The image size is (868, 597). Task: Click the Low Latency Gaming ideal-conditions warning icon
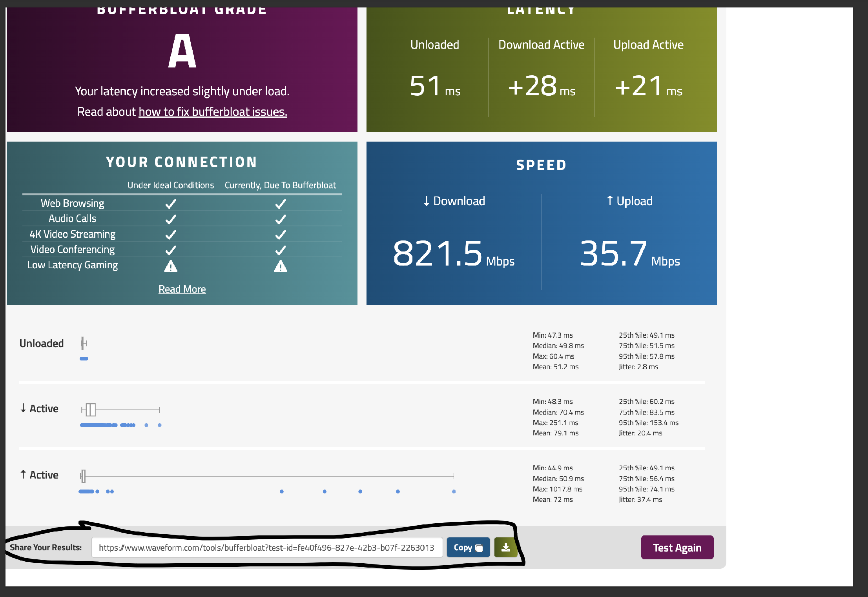tap(171, 266)
